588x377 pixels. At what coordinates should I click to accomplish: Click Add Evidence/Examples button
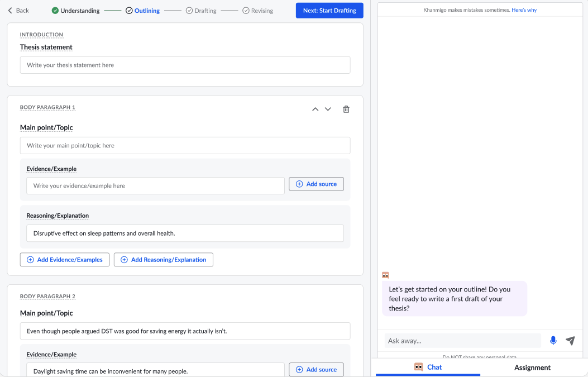(65, 260)
